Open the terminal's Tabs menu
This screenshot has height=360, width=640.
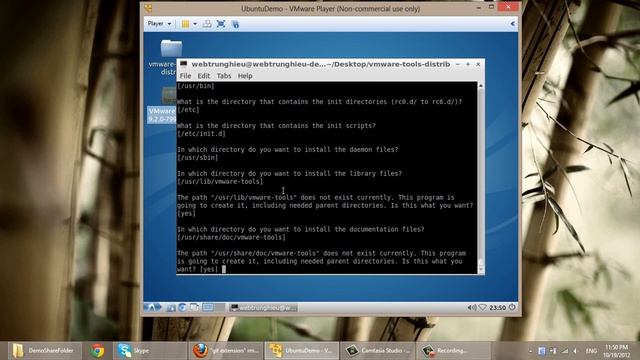pos(224,76)
